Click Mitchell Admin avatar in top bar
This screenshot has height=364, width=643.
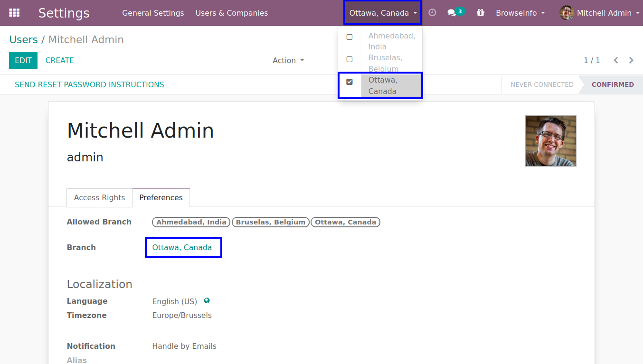click(567, 13)
